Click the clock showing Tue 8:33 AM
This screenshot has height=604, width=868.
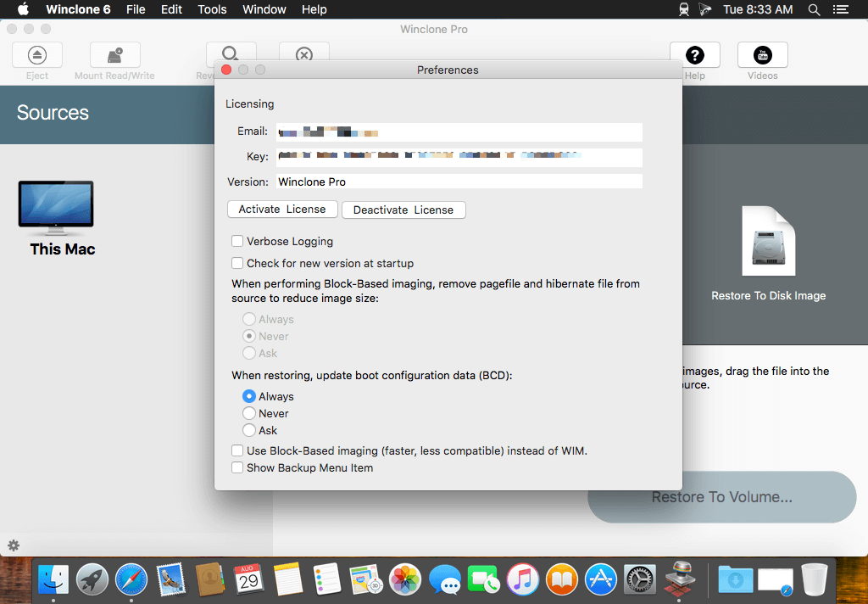[x=758, y=9]
